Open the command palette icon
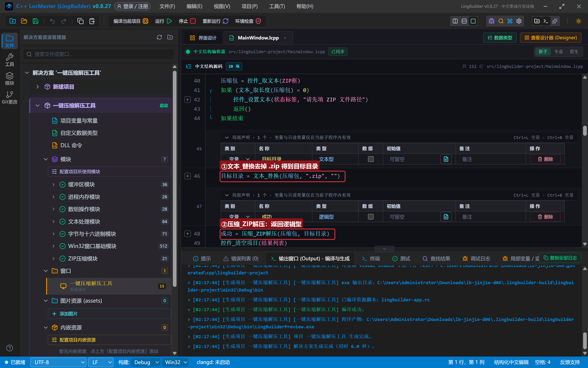588x368 pixels. click(510, 21)
